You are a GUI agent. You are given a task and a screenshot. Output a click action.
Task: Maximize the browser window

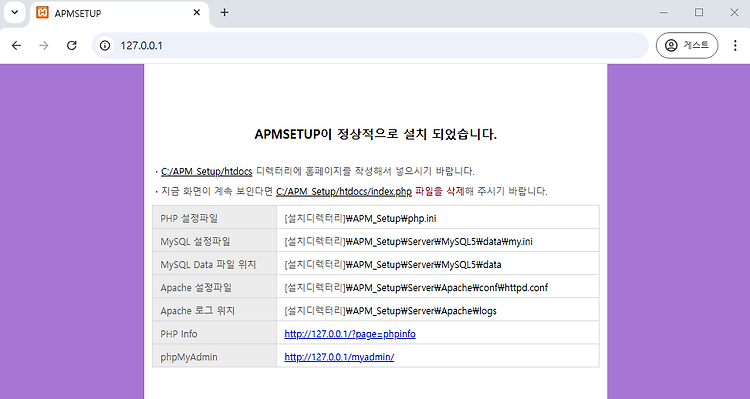point(699,13)
